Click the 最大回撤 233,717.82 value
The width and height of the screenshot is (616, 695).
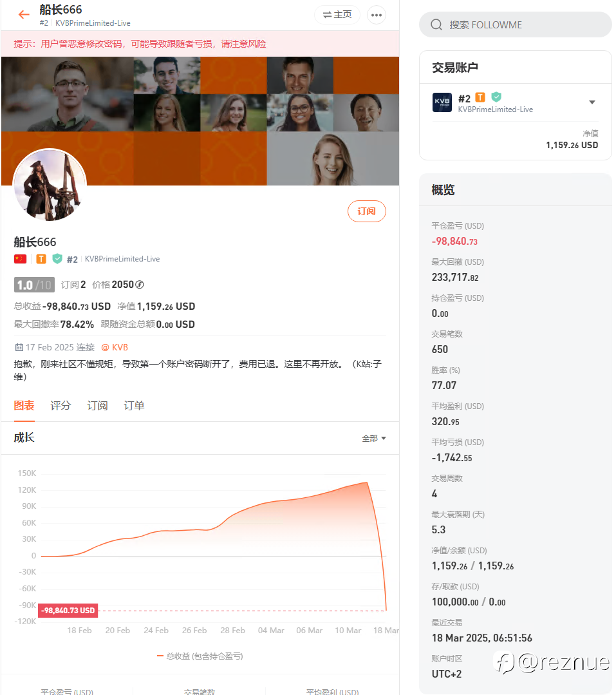tap(455, 278)
